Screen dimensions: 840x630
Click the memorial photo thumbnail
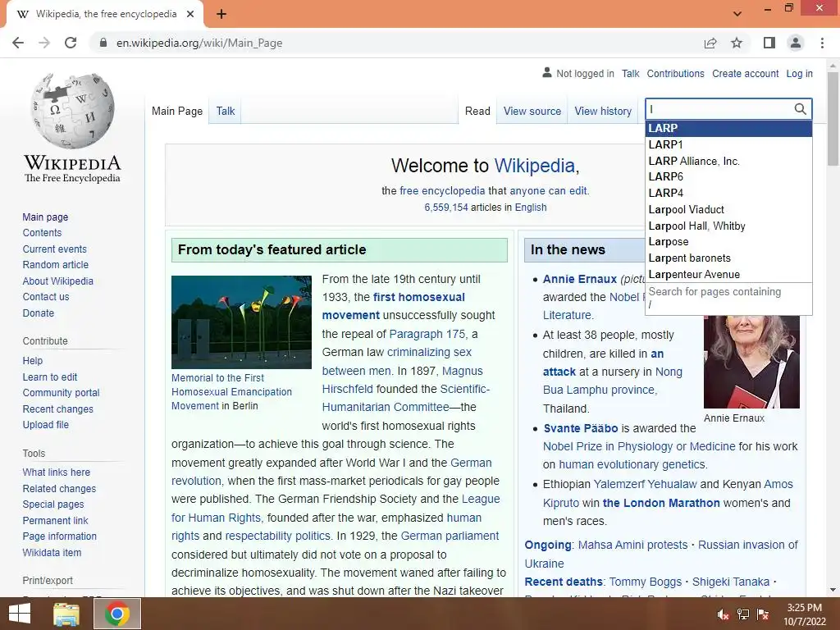pyautogui.click(x=241, y=322)
